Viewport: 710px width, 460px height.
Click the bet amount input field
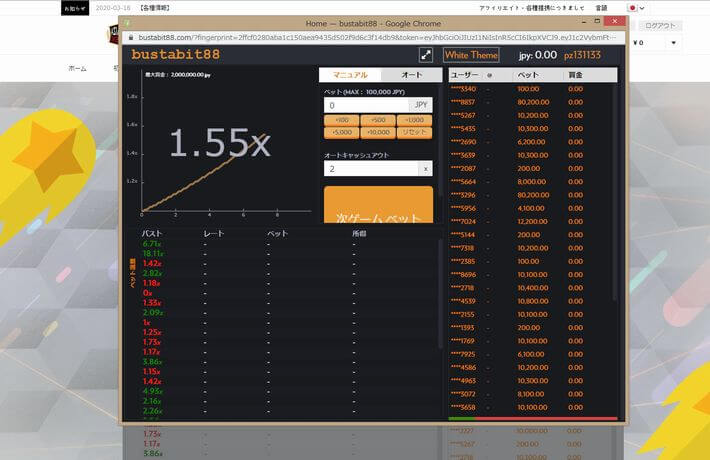[366, 104]
